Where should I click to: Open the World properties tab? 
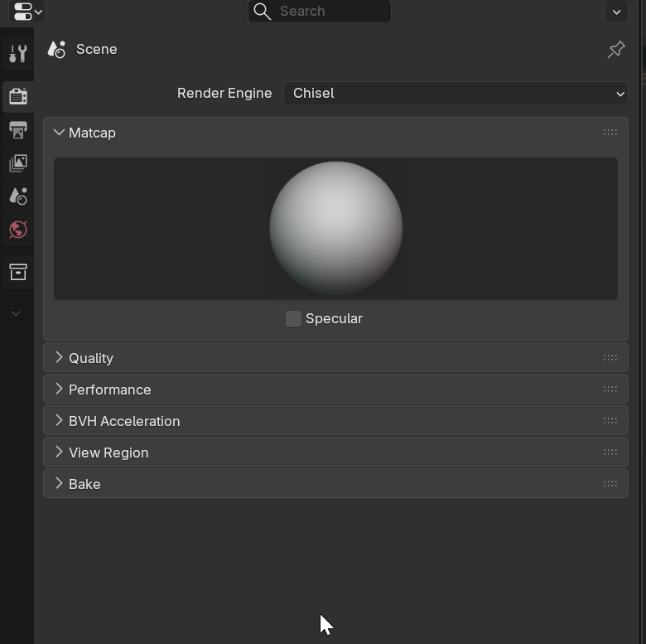17,230
